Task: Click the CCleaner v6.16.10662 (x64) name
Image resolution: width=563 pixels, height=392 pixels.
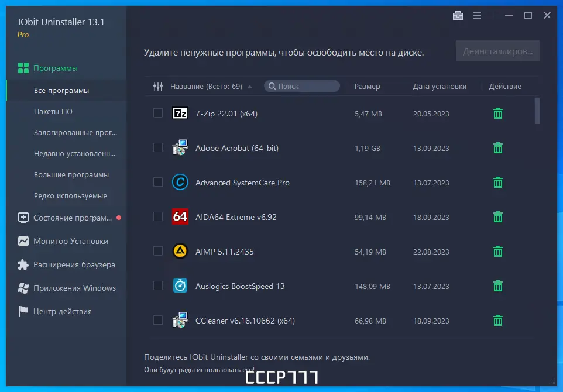Action: pyautogui.click(x=245, y=321)
